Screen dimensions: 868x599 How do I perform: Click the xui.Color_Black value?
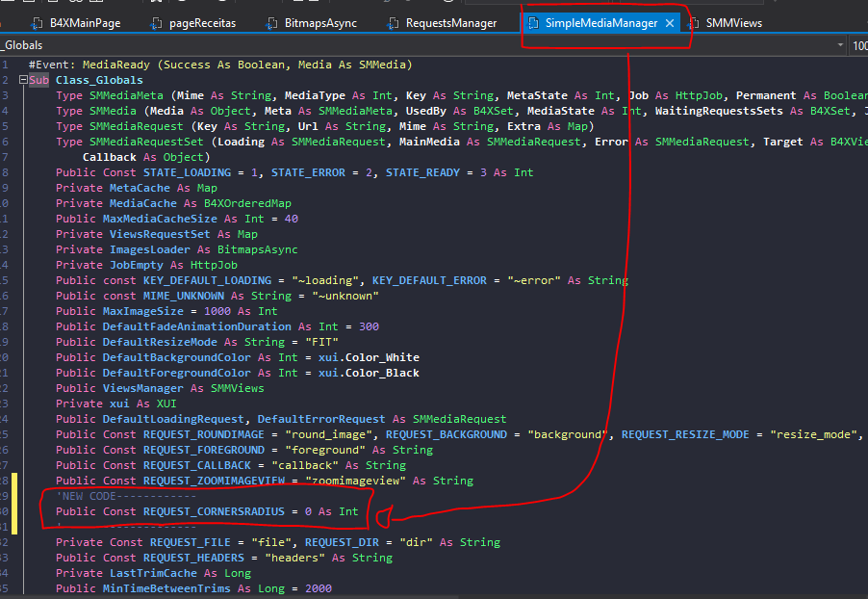[369, 373]
